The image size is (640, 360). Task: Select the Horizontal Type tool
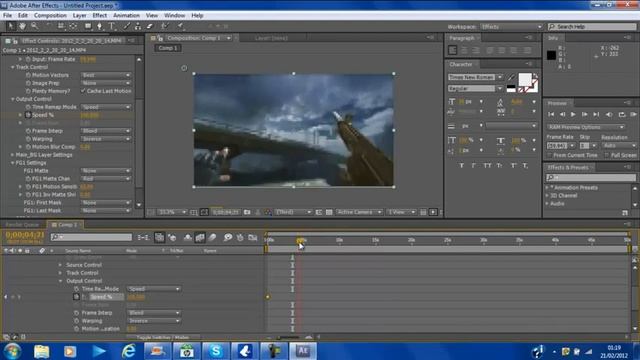pos(111,26)
